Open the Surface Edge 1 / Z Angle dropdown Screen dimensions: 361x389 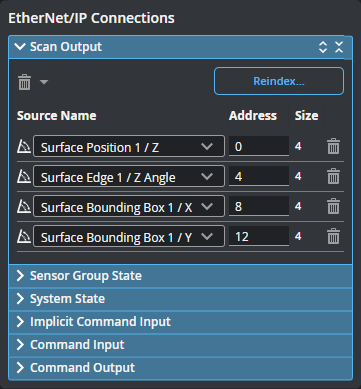pos(129,176)
